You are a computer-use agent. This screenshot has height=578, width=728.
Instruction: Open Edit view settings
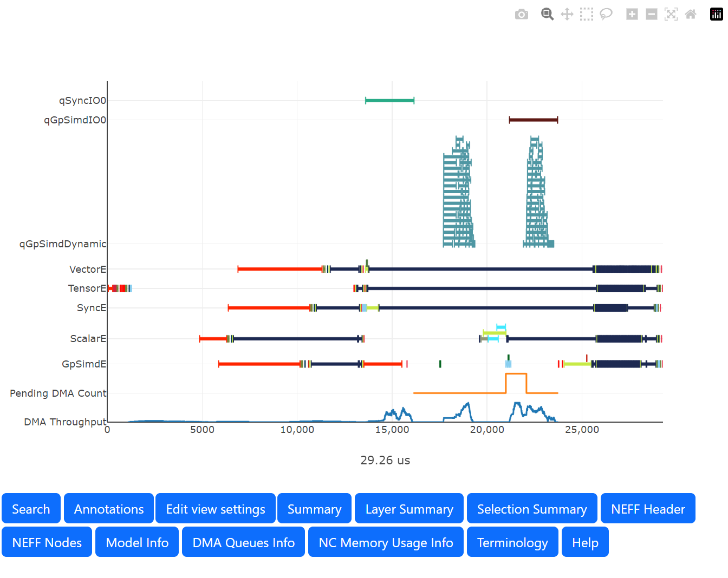(x=215, y=509)
